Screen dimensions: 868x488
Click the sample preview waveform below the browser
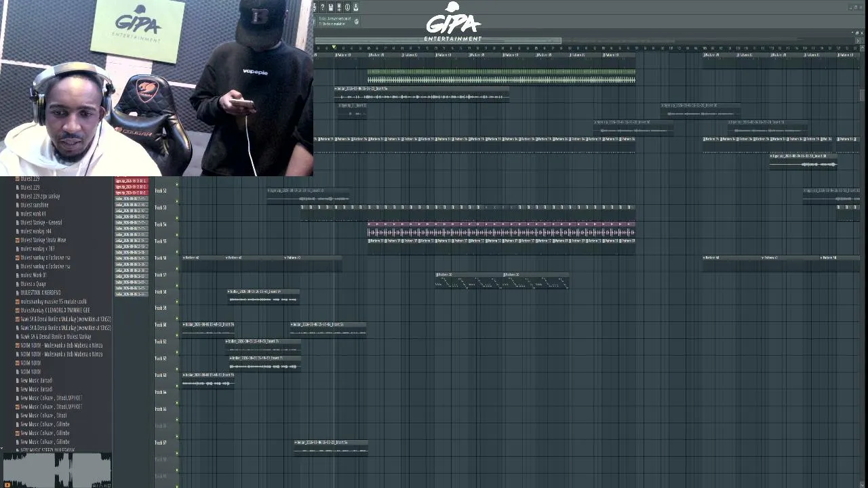[x=56, y=470]
